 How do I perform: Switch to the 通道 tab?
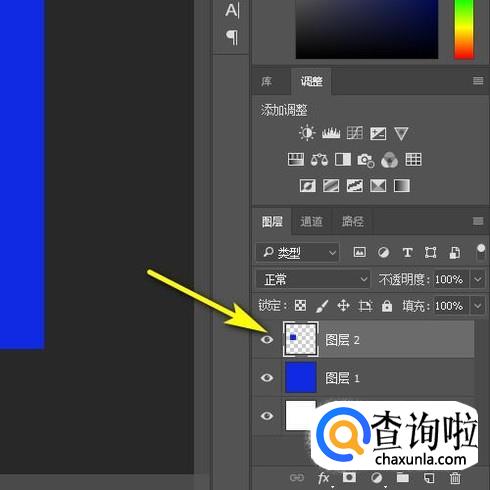point(311,221)
